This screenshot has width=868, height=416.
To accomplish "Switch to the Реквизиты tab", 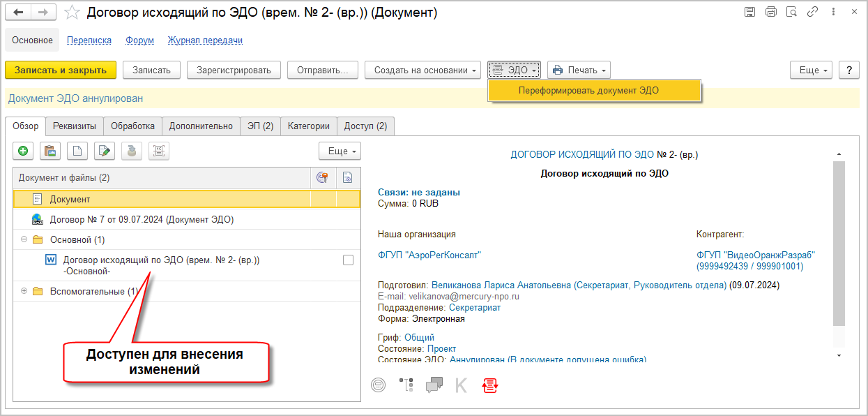I will pos(75,126).
